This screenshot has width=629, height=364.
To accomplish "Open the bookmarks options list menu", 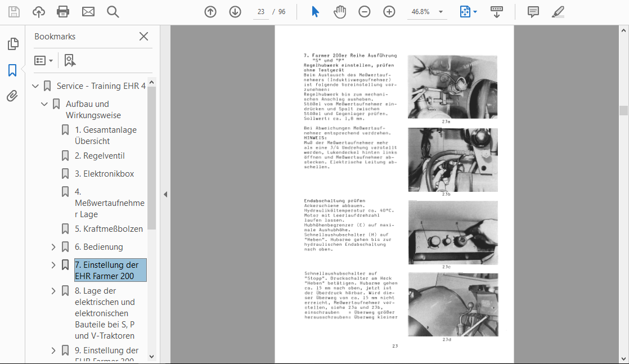I will coord(43,61).
